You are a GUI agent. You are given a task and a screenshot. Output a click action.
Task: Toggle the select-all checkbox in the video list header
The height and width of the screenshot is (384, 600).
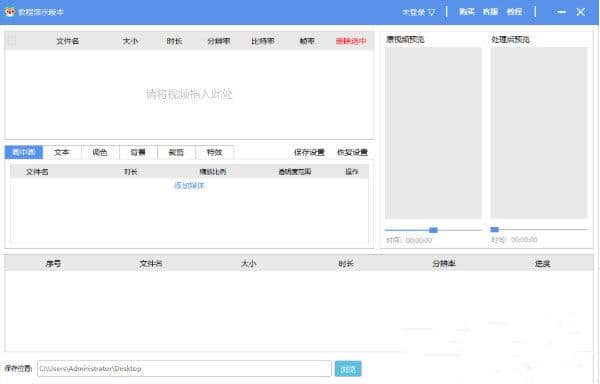tap(11, 40)
